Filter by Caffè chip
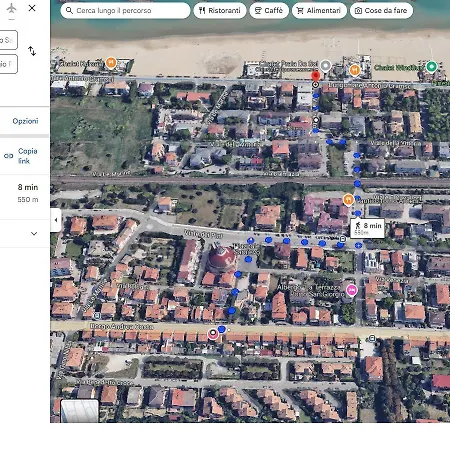Image resolution: width=450 pixels, height=450 pixels. click(269, 11)
